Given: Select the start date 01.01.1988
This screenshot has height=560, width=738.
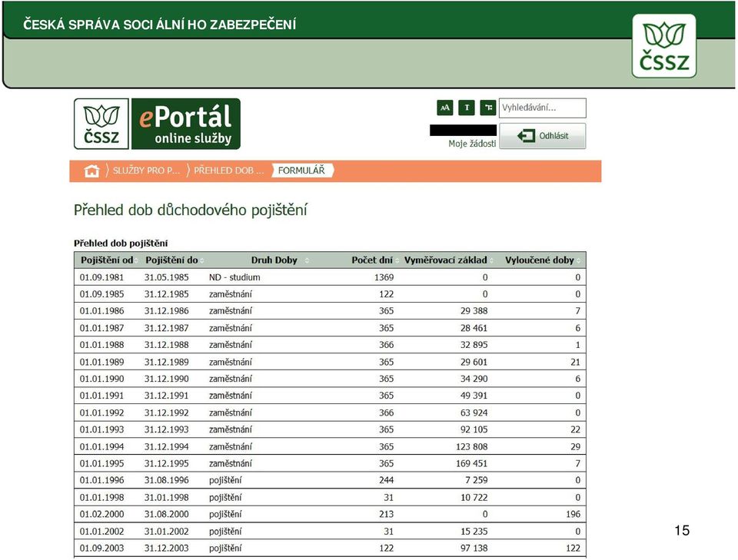Looking at the screenshot, I should pos(101,345).
